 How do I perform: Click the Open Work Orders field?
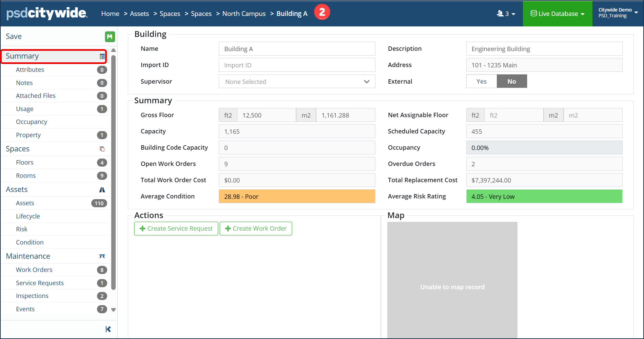click(x=297, y=164)
